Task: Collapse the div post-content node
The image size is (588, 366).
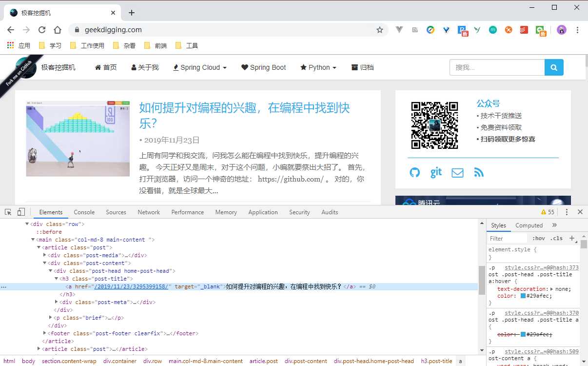Action: click(44, 263)
